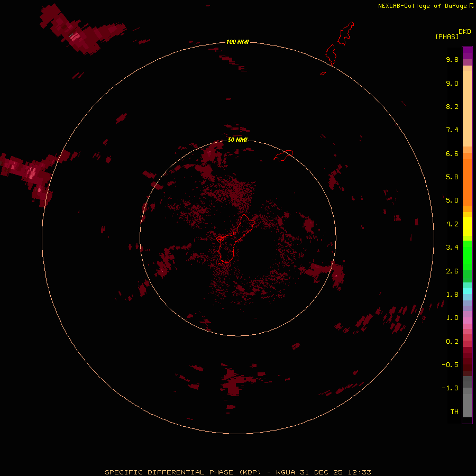Click the 7.4 value on color scale
The height and width of the screenshot is (476, 476).
(452, 130)
